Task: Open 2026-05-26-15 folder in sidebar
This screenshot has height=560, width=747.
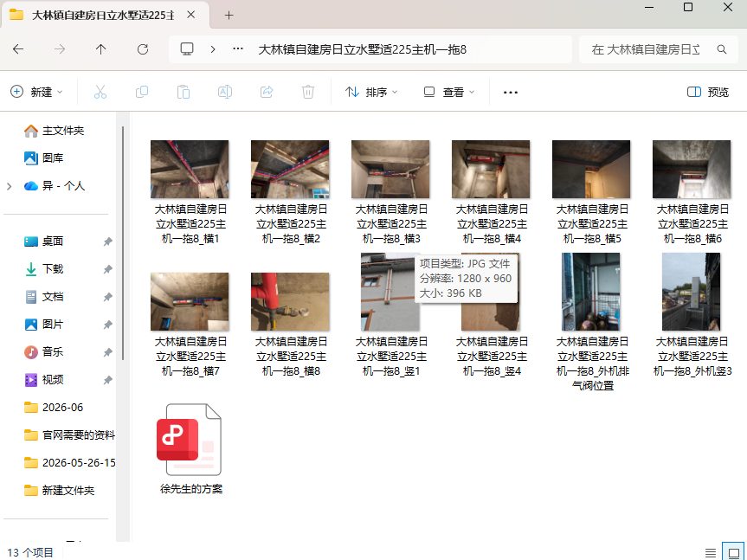Action: (x=69, y=462)
